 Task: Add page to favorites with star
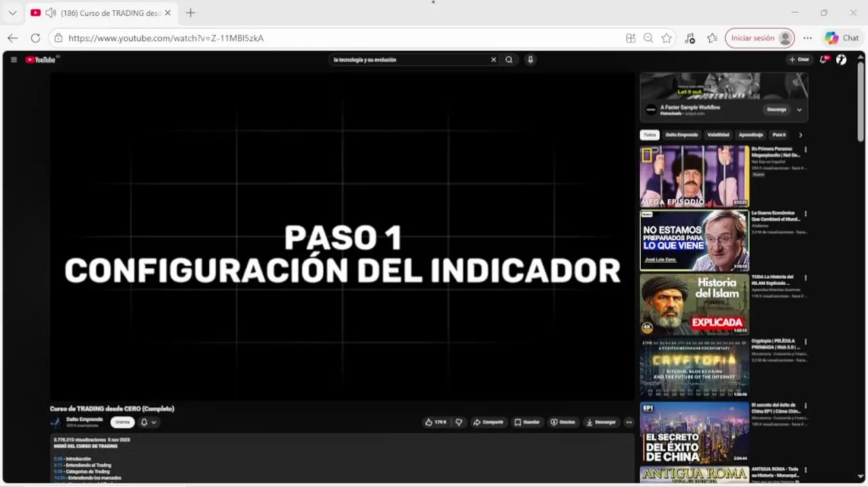667,38
